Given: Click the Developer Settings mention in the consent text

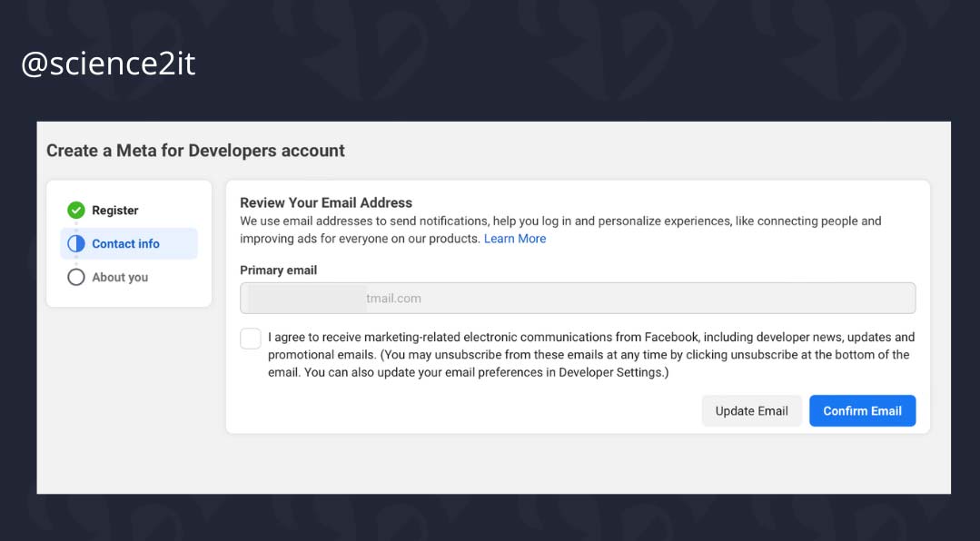Looking at the screenshot, I should tap(611, 372).
